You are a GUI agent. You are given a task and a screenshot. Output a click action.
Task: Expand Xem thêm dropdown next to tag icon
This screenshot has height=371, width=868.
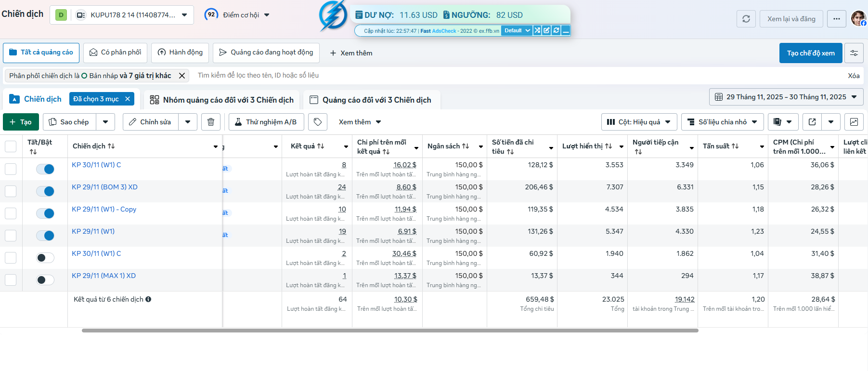[360, 122]
